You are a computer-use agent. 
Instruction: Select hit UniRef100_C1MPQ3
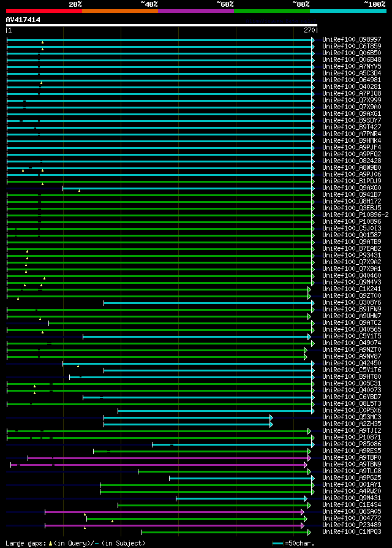point(352,531)
